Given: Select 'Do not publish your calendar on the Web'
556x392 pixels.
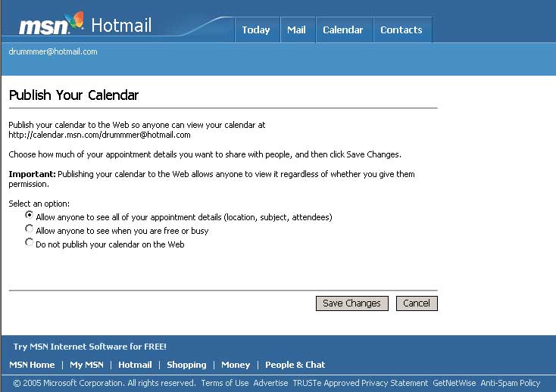Looking at the screenshot, I should (29, 242).
